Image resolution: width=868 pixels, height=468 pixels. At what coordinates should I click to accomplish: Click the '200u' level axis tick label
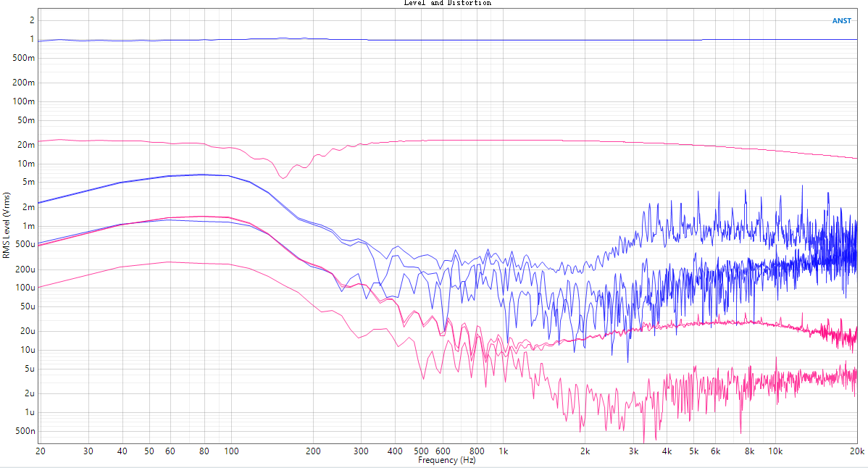(25, 269)
